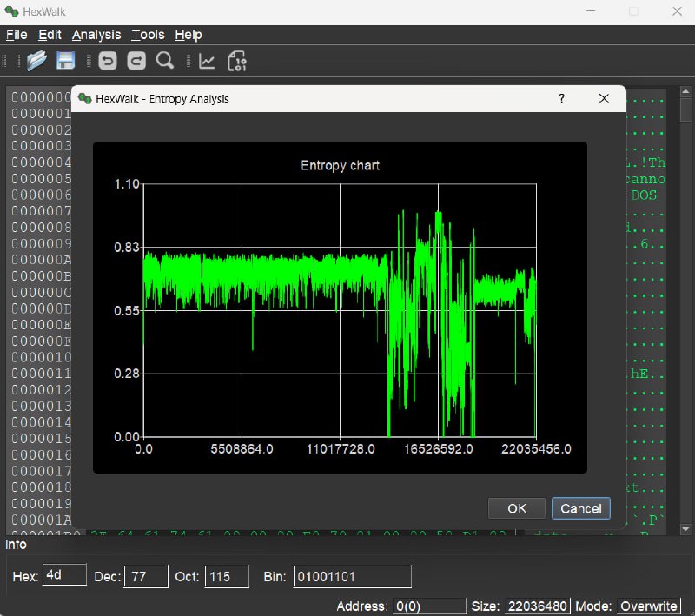Image resolution: width=695 pixels, height=616 pixels.
Task: Dismiss the dialog with Cancel
Action: point(580,508)
